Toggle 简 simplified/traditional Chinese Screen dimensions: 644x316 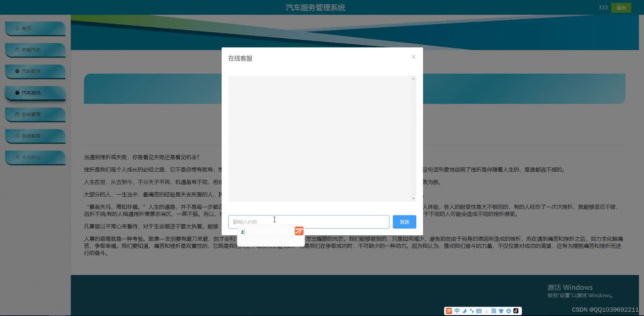[x=494, y=311]
